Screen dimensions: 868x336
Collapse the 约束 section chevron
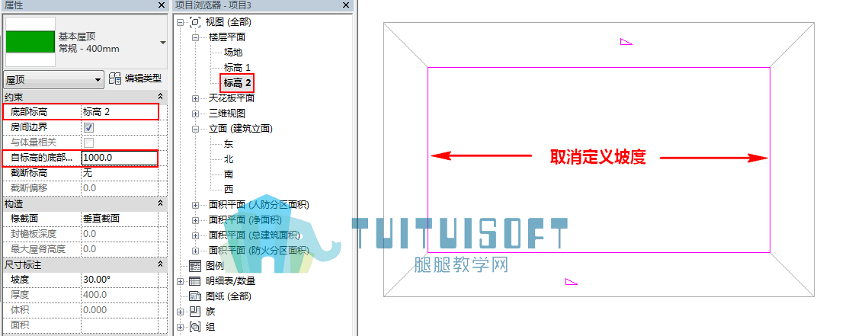coord(161,96)
